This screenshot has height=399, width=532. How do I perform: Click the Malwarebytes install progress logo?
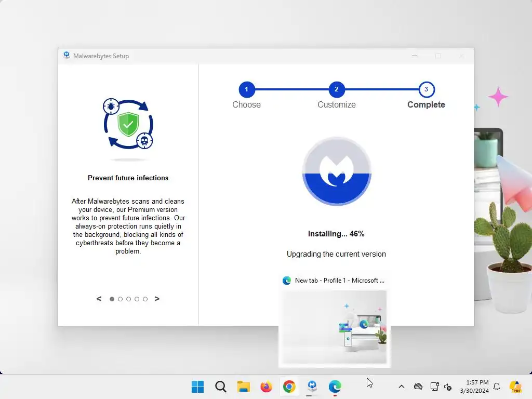tap(337, 171)
